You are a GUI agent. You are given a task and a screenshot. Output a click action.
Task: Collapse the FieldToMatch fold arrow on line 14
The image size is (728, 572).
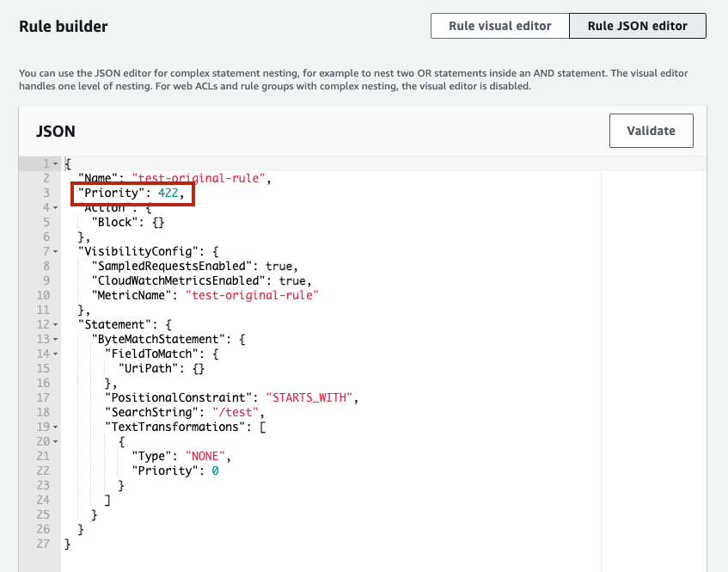[x=56, y=354]
